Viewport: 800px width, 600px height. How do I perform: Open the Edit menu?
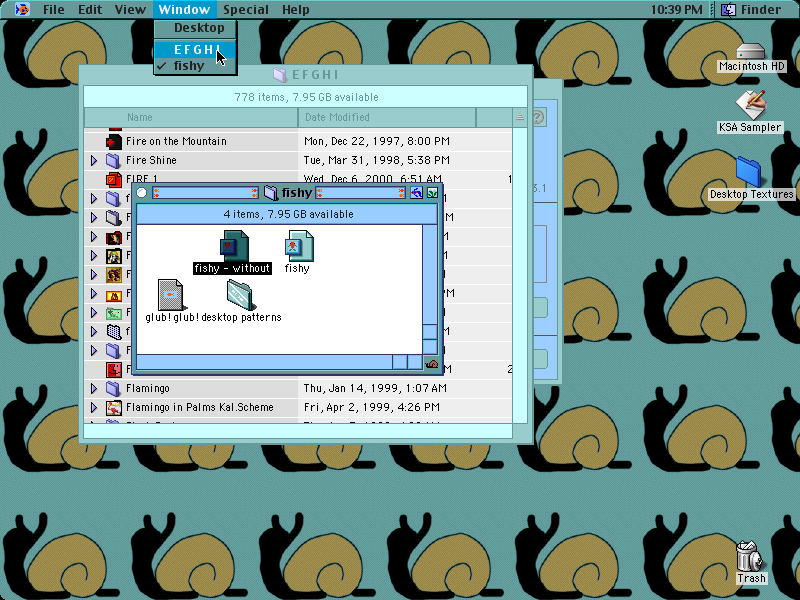pyautogui.click(x=90, y=9)
